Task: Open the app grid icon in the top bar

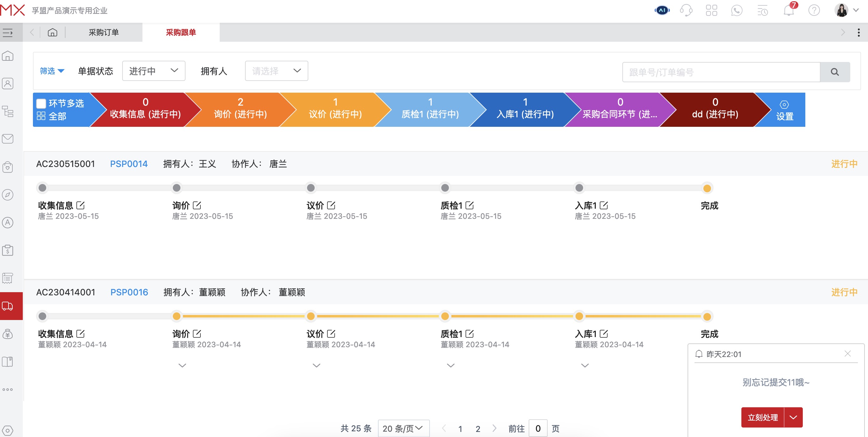Action: [x=711, y=10]
